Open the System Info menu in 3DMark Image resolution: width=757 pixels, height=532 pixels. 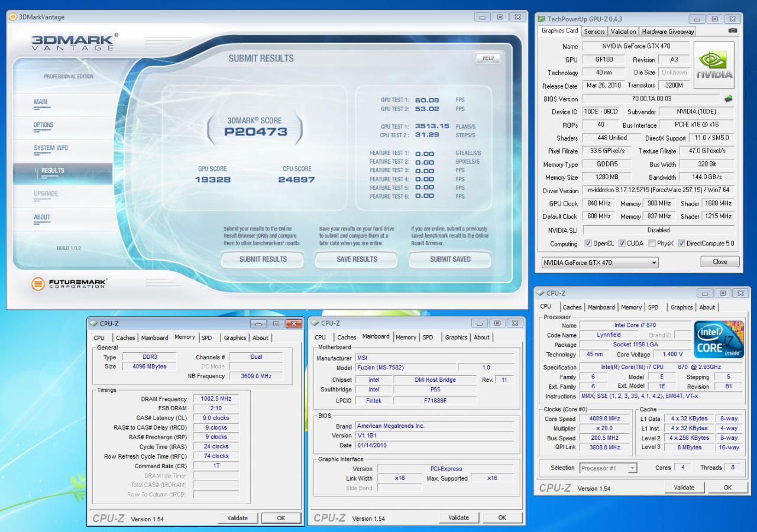[51, 148]
